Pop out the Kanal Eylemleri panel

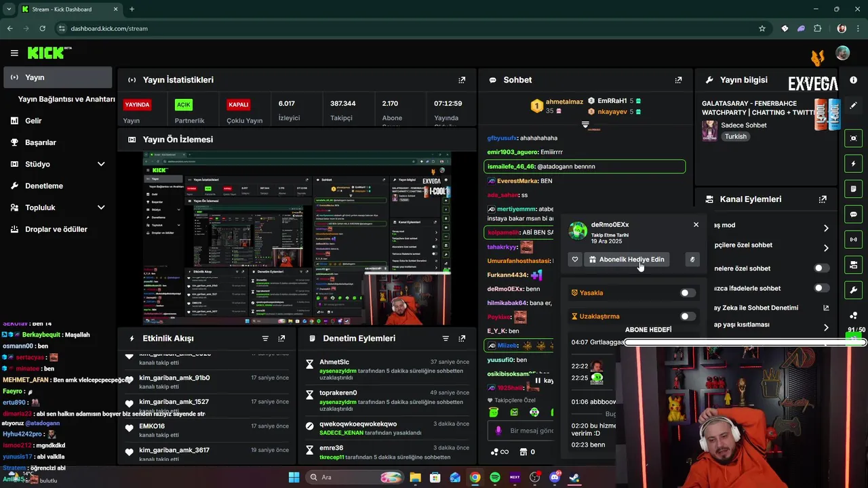tap(823, 199)
